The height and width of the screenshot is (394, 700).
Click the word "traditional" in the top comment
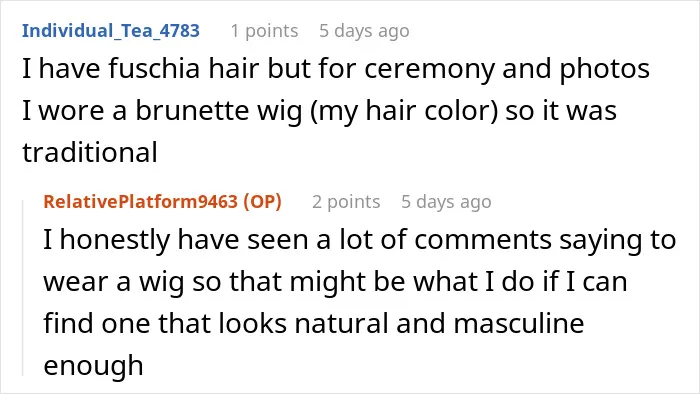[90, 152]
